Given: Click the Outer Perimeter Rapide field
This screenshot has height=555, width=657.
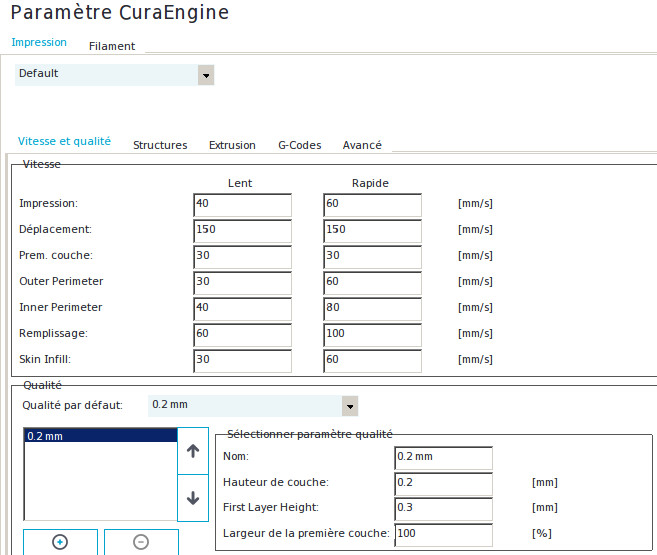Looking at the screenshot, I should tap(372, 283).
